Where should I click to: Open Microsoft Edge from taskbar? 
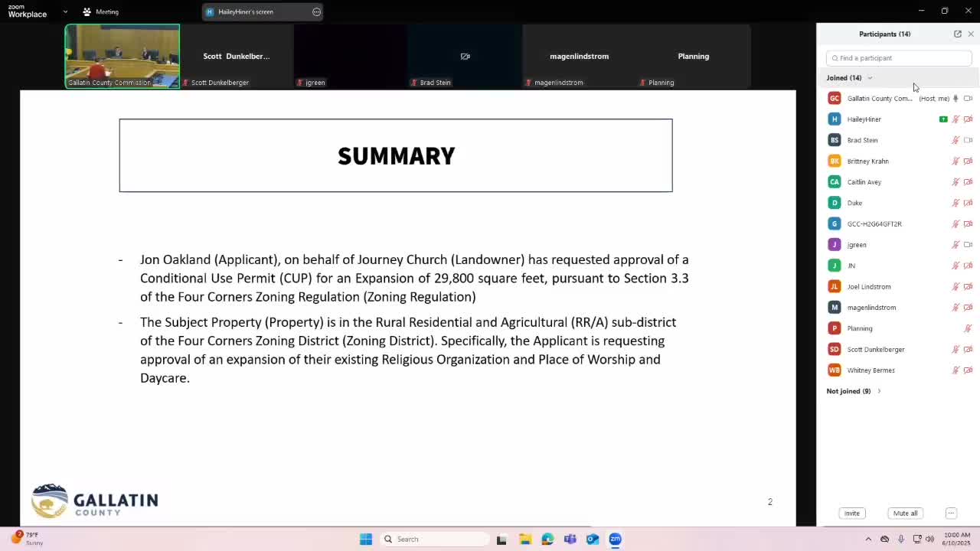point(547,540)
